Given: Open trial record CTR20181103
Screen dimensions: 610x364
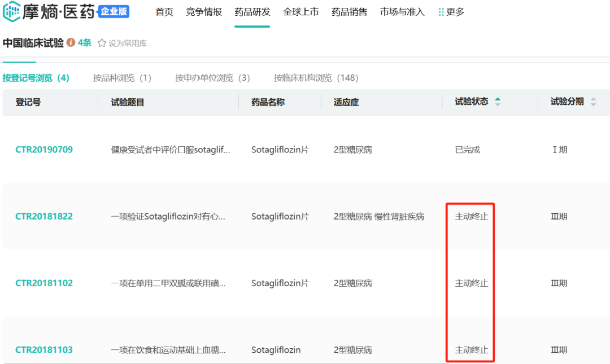Looking at the screenshot, I should coord(44,349).
